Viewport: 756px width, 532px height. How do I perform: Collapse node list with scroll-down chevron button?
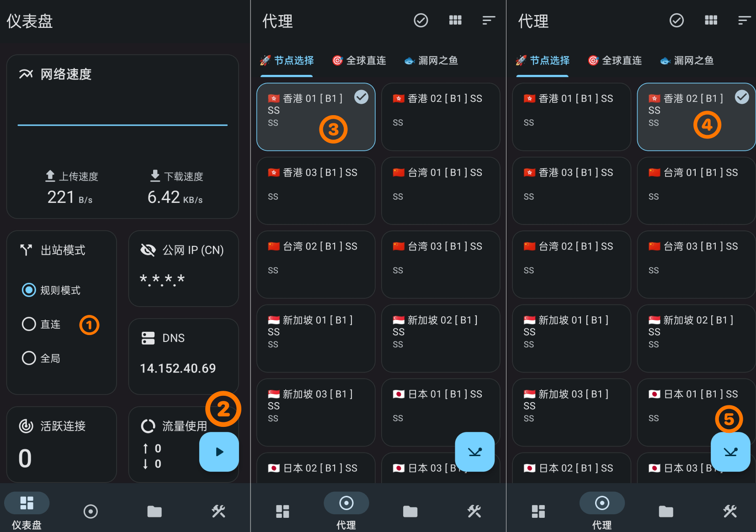coord(474,452)
